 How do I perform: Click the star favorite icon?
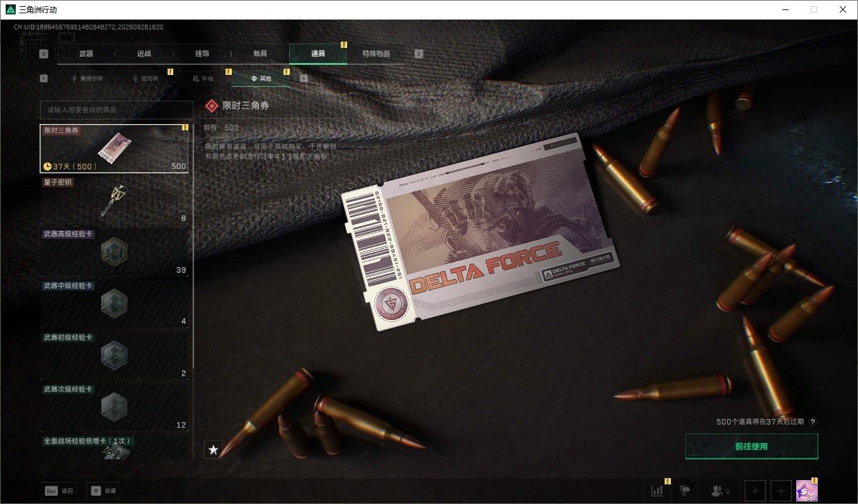tap(214, 450)
